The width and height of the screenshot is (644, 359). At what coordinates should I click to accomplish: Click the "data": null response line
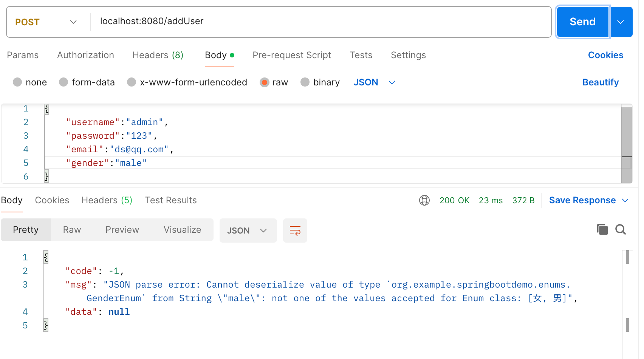pyautogui.click(x=98, y=312)
